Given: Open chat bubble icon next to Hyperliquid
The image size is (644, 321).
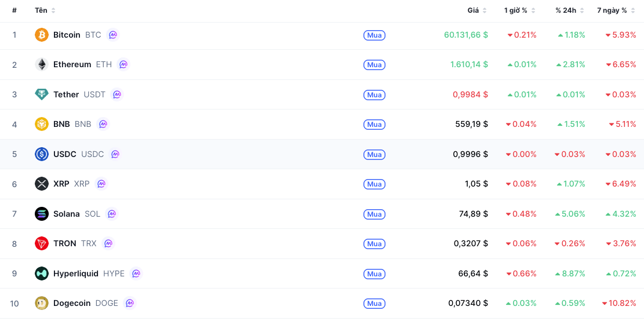Looking at the screenshot, I should click(x=136, y=273).
